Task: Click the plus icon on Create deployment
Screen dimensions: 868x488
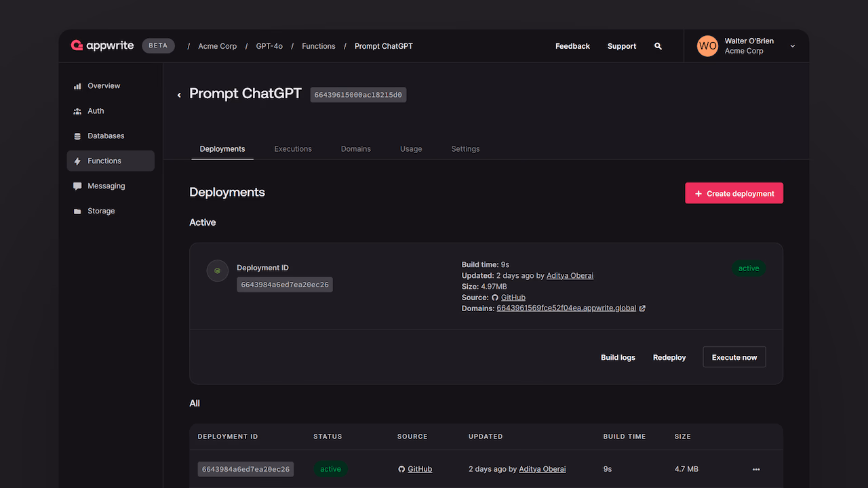Action: 698,193
